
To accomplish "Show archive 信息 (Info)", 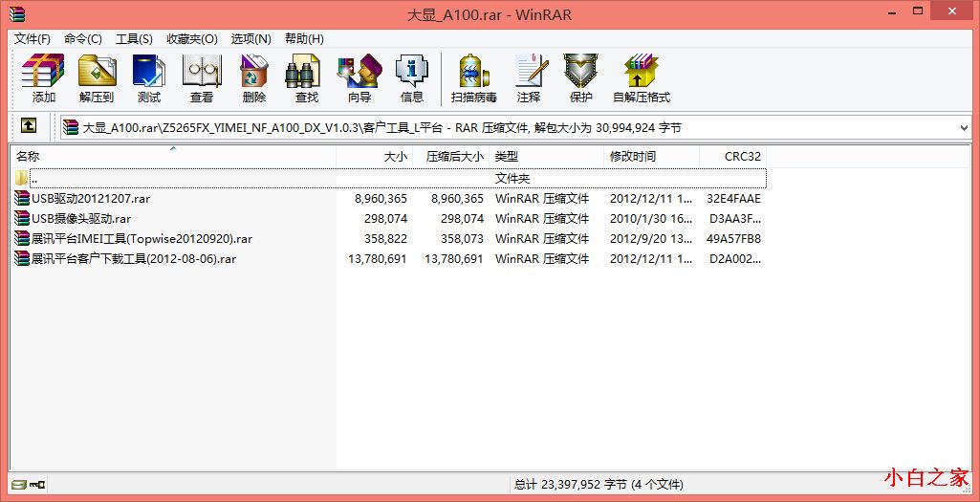I will (x=412, y=78).
